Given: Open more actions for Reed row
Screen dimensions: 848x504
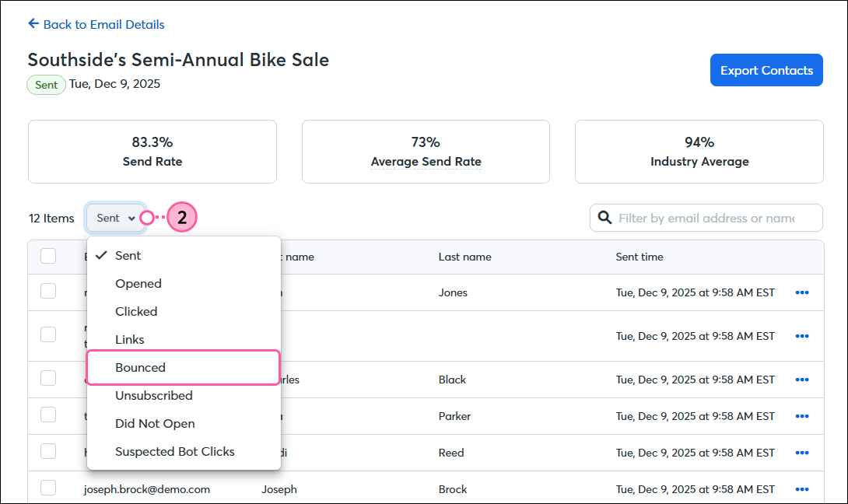Looking at the screenshot, I should tap(802, 453).
